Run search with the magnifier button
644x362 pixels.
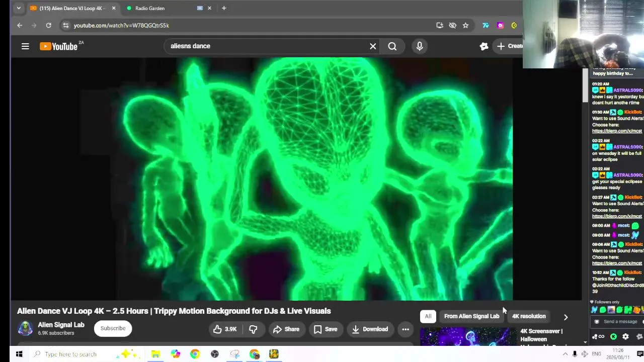click(392, 46)
